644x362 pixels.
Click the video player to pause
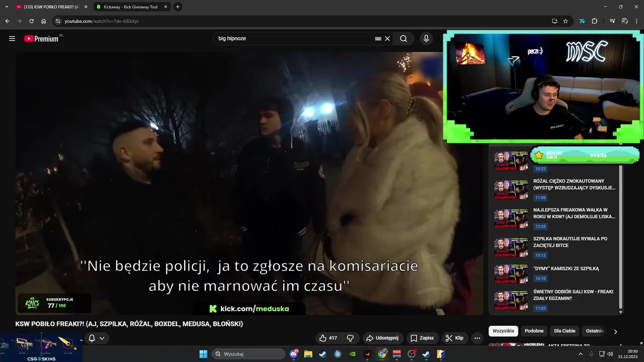249,184
